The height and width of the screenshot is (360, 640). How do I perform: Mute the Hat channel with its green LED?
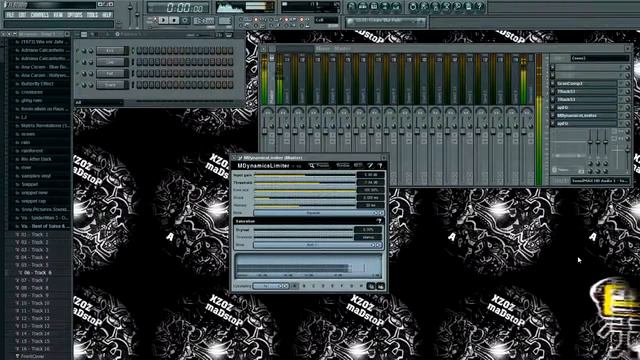[x=78, y=73]
